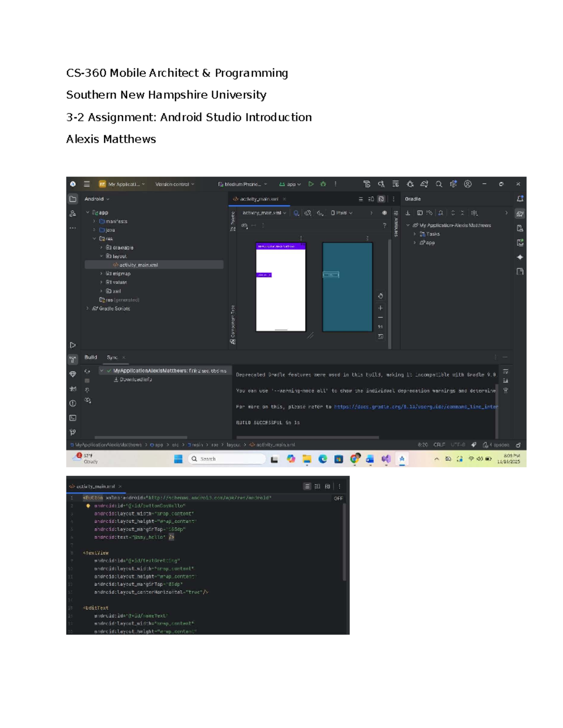Select the activity_main.xml editor tab
This screenshot has width=563, height=728.
click(259, 199)
